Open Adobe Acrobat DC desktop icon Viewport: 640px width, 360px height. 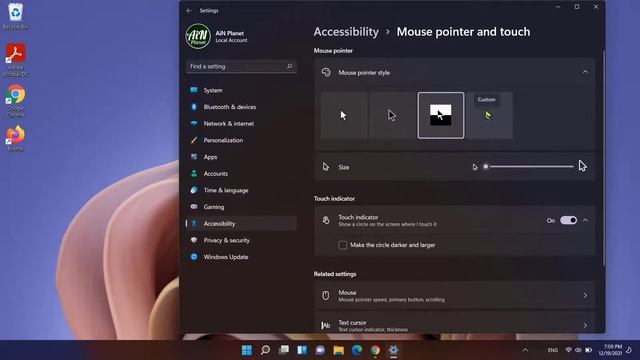[x=16, y=60]
